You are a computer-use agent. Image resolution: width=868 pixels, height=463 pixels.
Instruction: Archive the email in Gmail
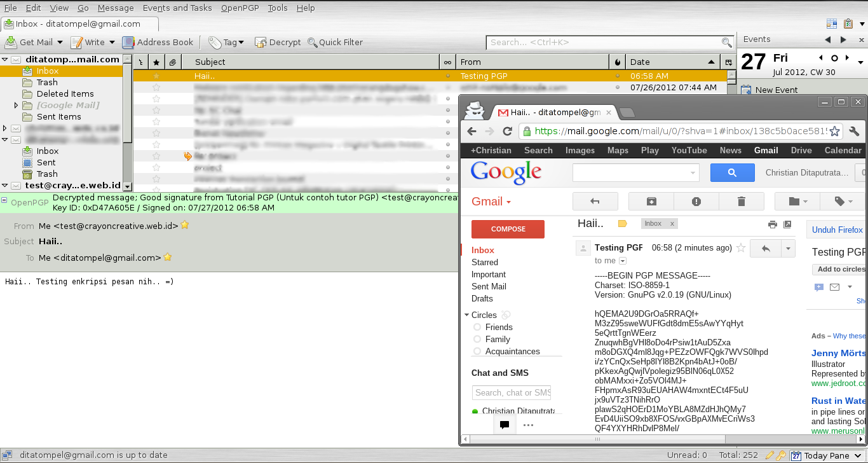pos(651,202)
